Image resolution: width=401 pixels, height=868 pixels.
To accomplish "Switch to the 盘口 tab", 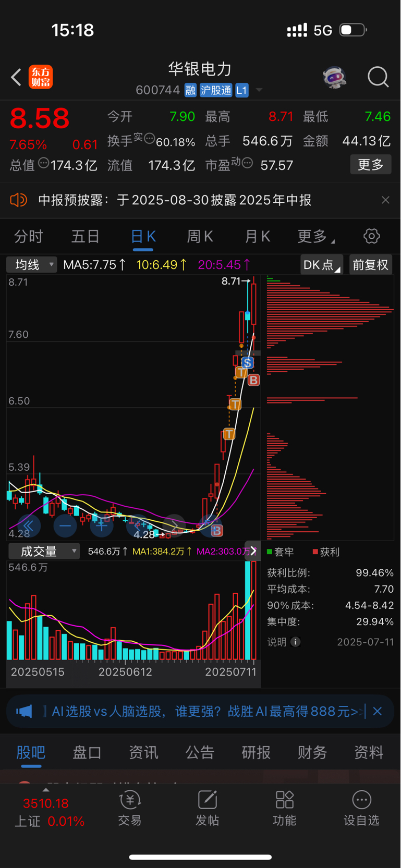I will [x=87, y=752].
